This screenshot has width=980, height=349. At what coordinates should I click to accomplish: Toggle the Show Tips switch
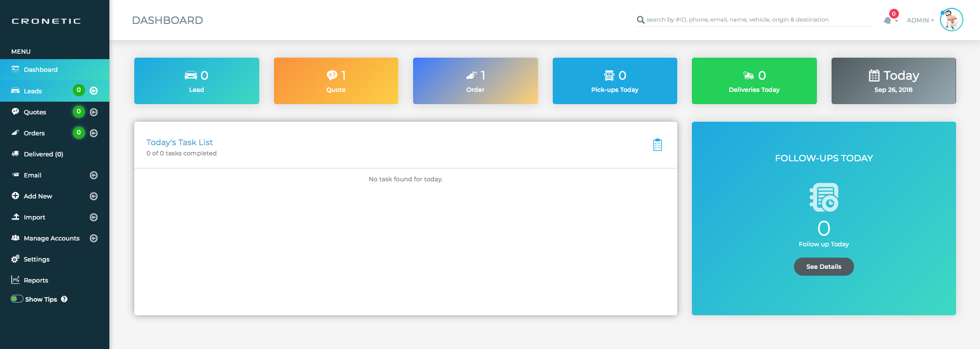point(17,299)
